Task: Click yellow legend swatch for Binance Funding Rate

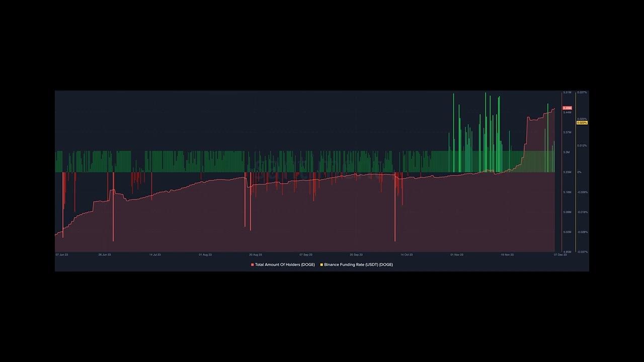Action: tap(321, 264)
